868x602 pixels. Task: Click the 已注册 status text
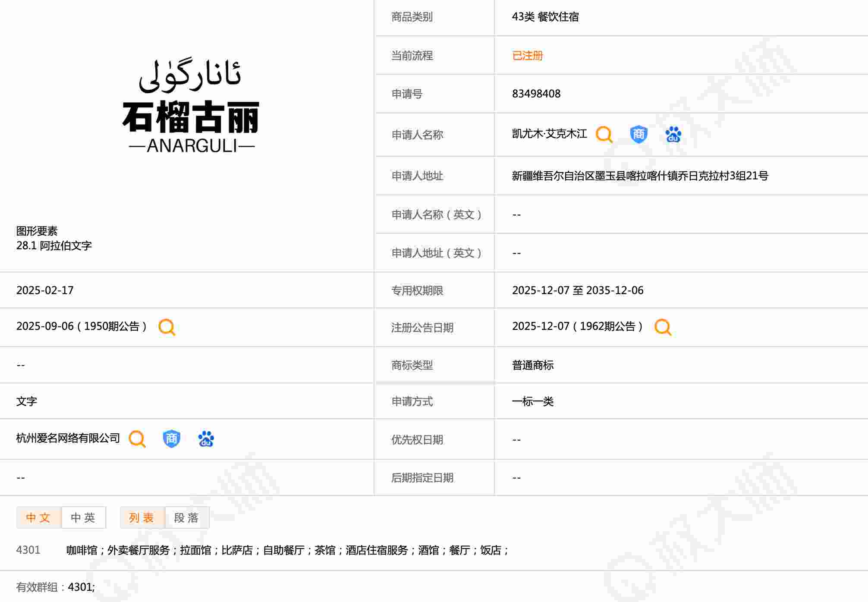point(527,56)
